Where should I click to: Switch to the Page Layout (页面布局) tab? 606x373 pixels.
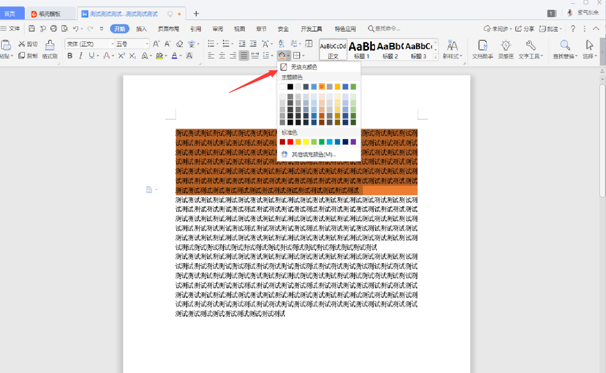pos(169,29)
